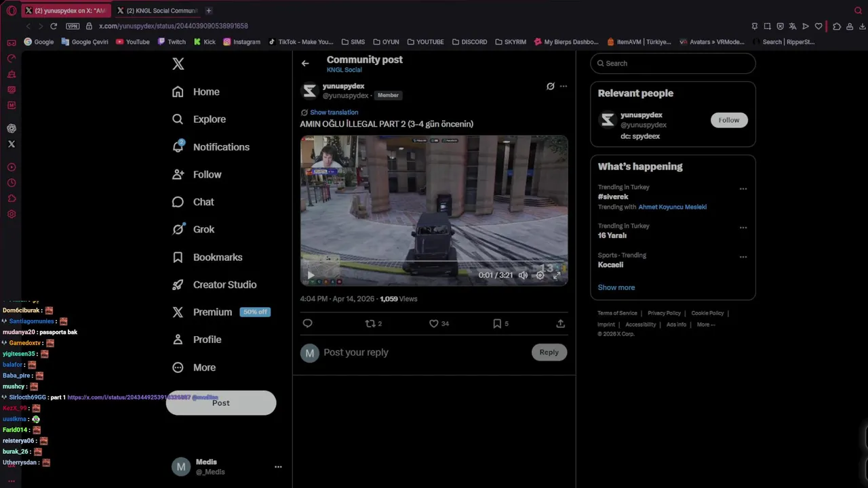868x488 pixels.
Task: Open the YouTube bookmark
Action: coord(133,42)
